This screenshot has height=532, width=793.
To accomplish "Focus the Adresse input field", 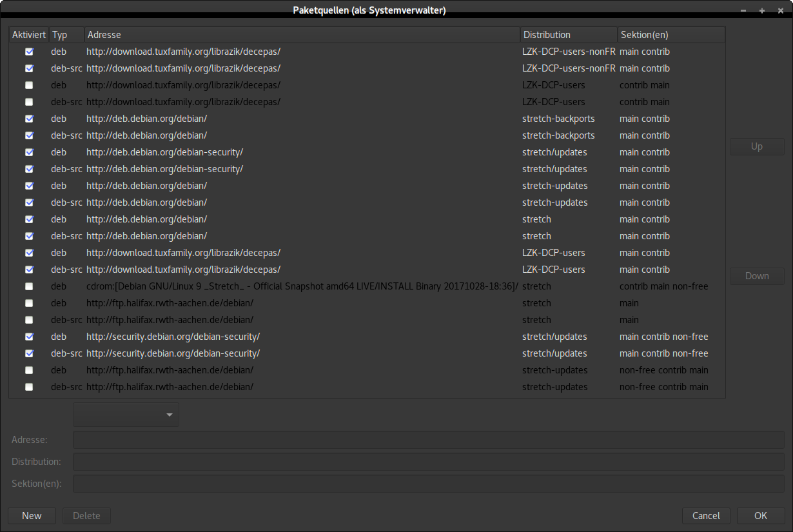I will pos(429,440).
